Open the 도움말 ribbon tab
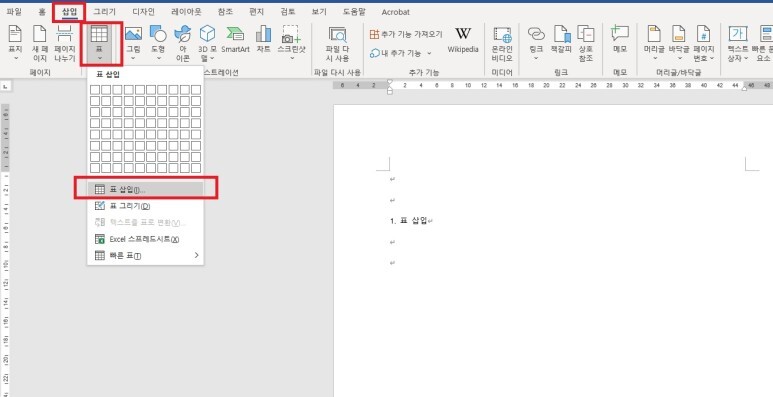 click(x=355, y=12)
